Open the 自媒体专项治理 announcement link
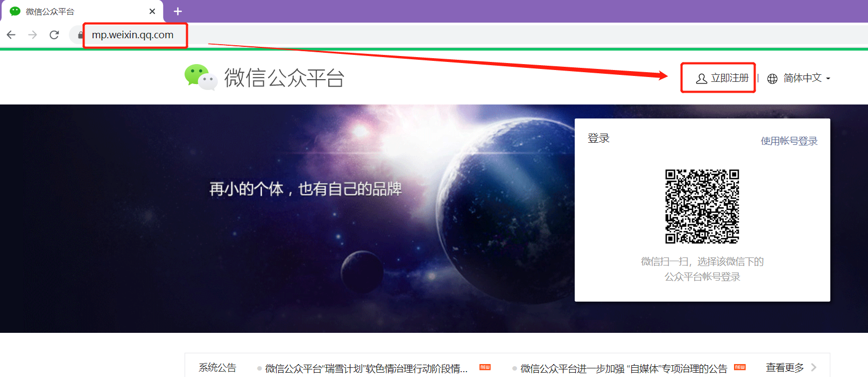 pos(624,368)
